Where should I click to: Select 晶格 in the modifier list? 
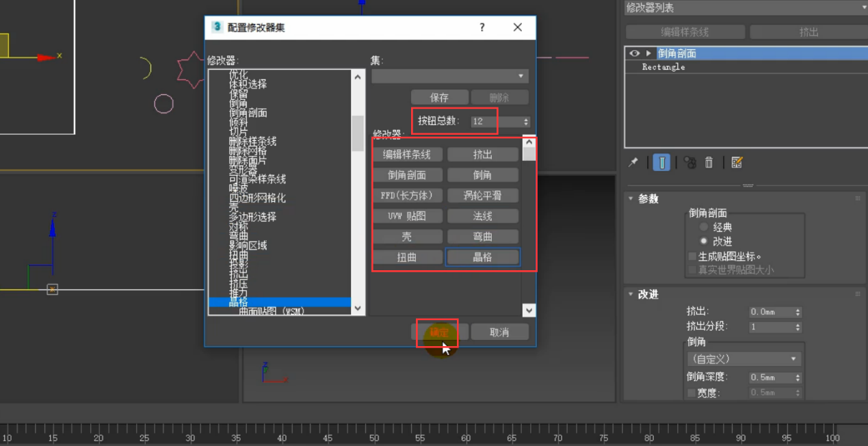[x=239, y=302]
